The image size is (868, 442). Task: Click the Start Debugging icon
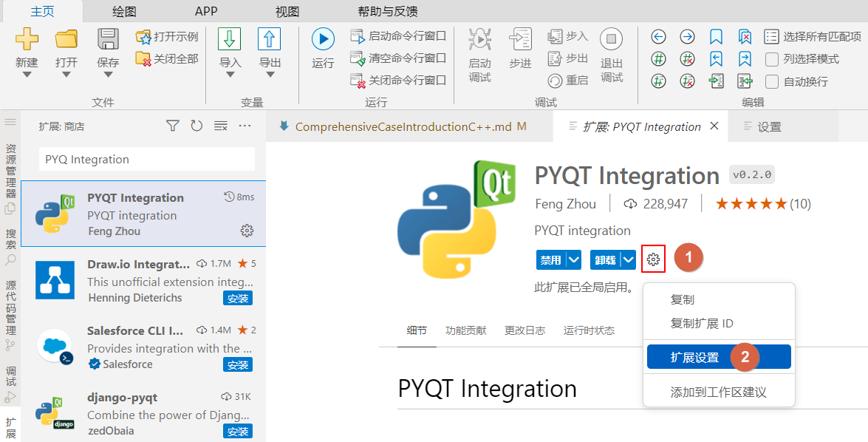479,39
